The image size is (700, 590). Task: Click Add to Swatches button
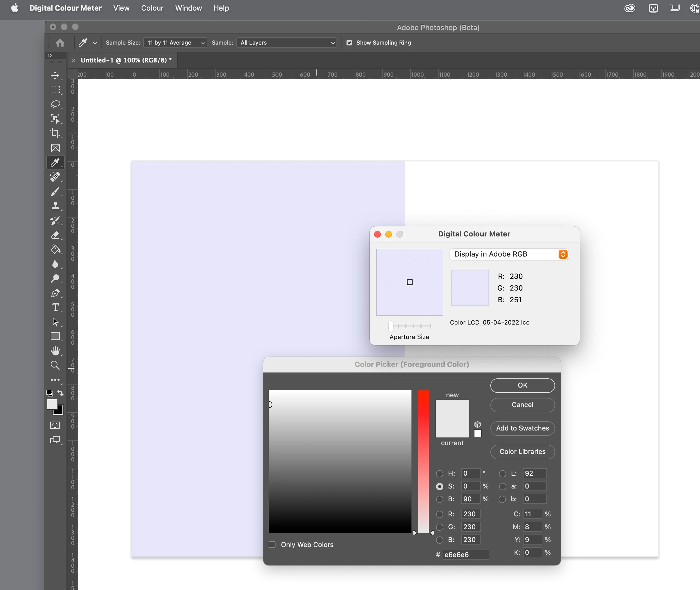522,428
